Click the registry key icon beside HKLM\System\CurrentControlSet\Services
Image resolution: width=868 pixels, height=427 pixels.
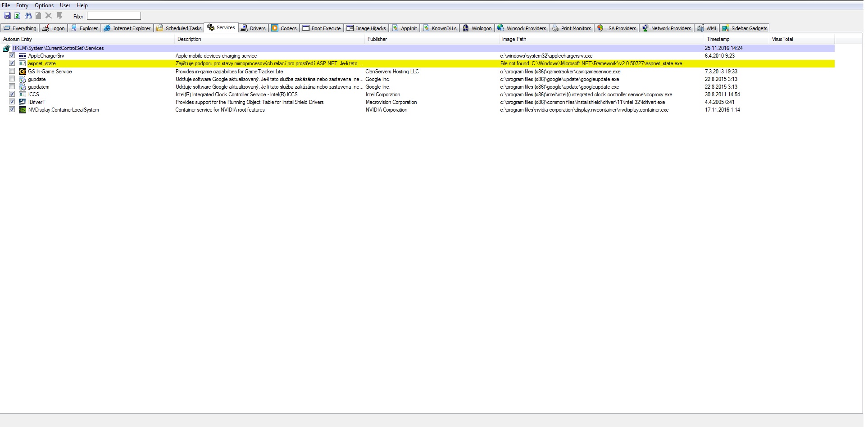[x=7, y=48]
